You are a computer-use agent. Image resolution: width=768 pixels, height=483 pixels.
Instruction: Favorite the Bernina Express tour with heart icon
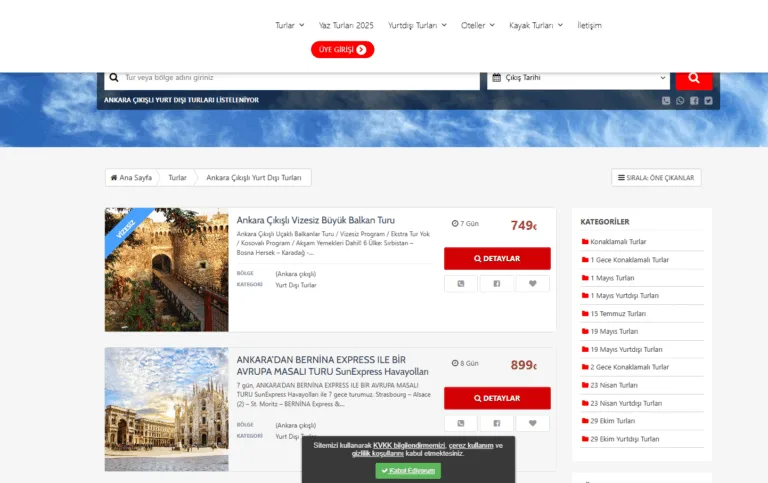[532, 423]
